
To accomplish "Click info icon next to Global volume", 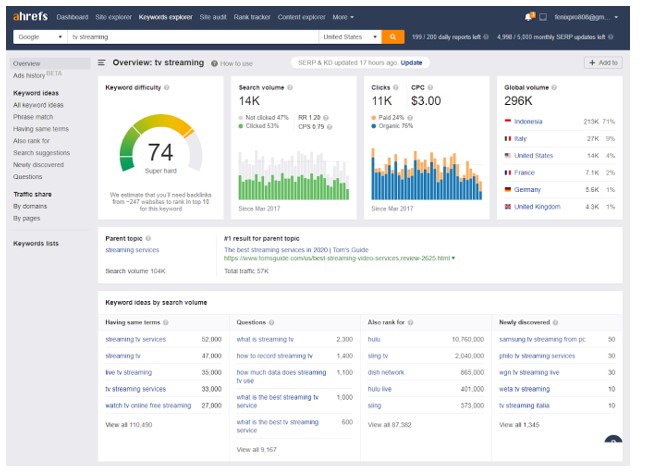I will [x=554, y=87].
